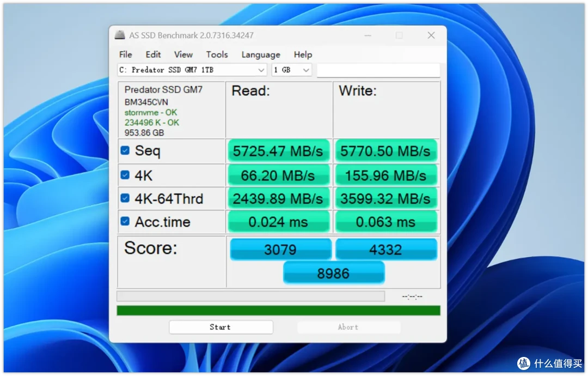Open the View menu
This screenshot has height=376, width=588.
click(x=183, y=54)
